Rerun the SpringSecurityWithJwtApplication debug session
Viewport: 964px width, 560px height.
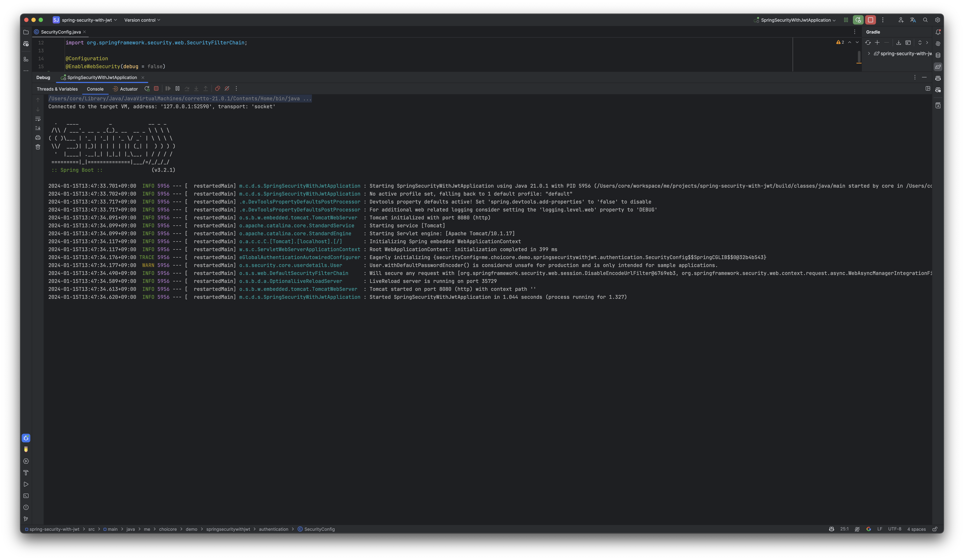pyautogui.click(x=147, y=88)
